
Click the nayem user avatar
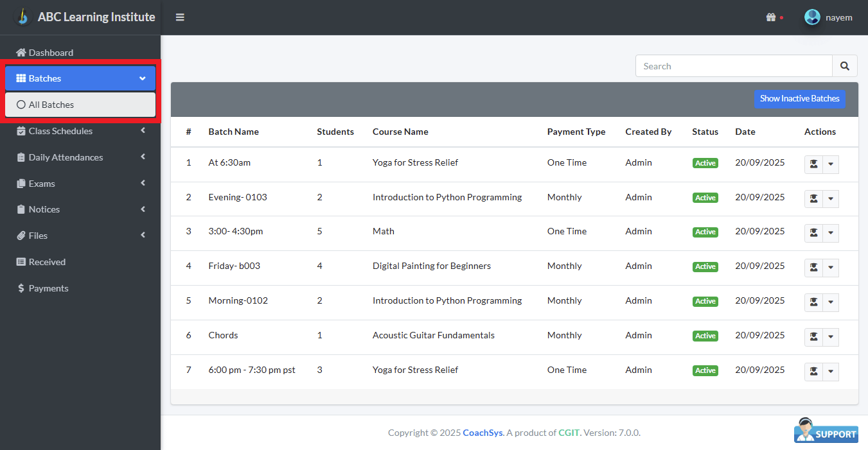[812, 17]
